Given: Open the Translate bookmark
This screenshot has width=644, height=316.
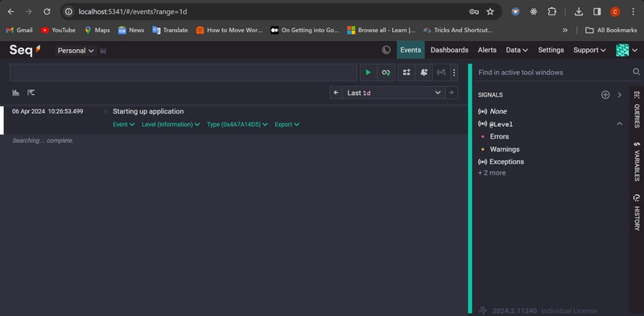Looking at the screenshot, I should [170, 30].
